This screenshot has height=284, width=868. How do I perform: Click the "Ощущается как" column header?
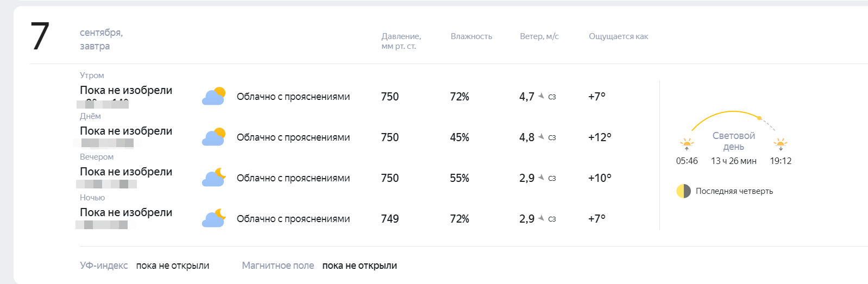pyautogui.click(x=618, y=36)
